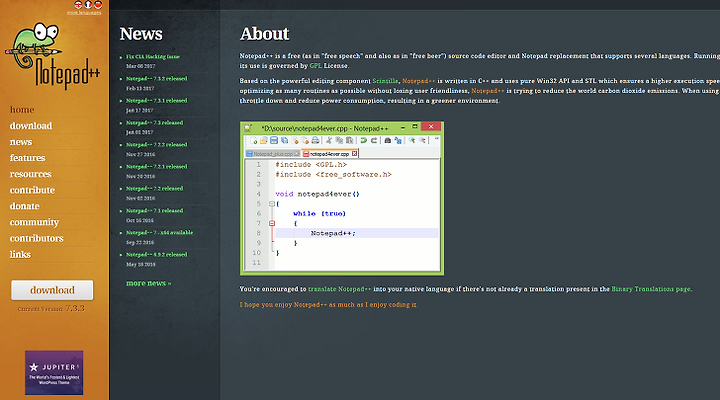Follow the more news link
The image size is (720, 400).
(x=148, y=283)
